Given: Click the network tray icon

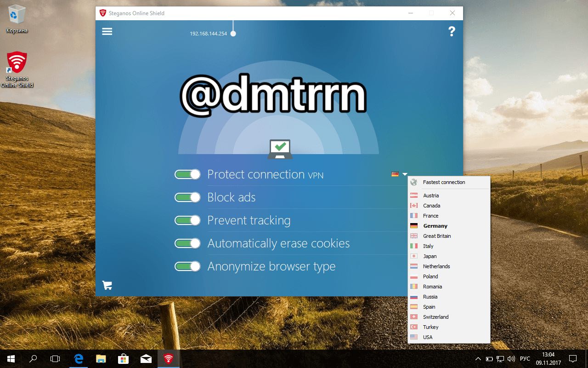Looking at the screenshot, I should point(500,359).
